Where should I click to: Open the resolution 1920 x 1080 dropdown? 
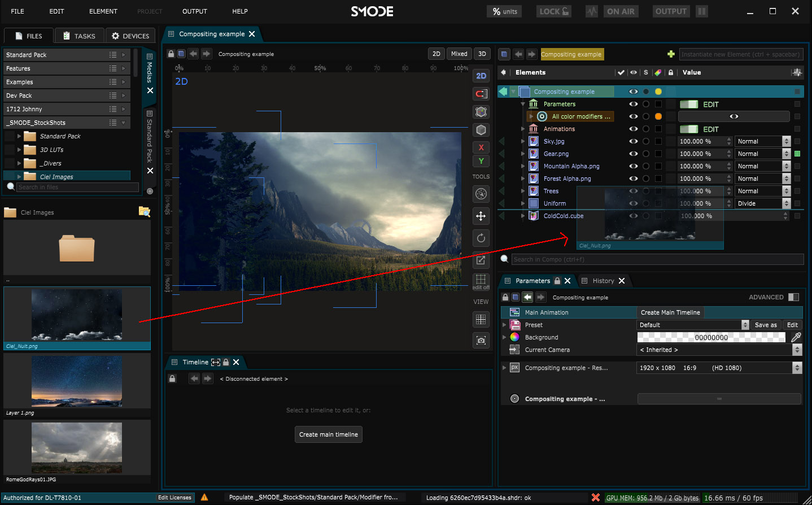(719, 368)
